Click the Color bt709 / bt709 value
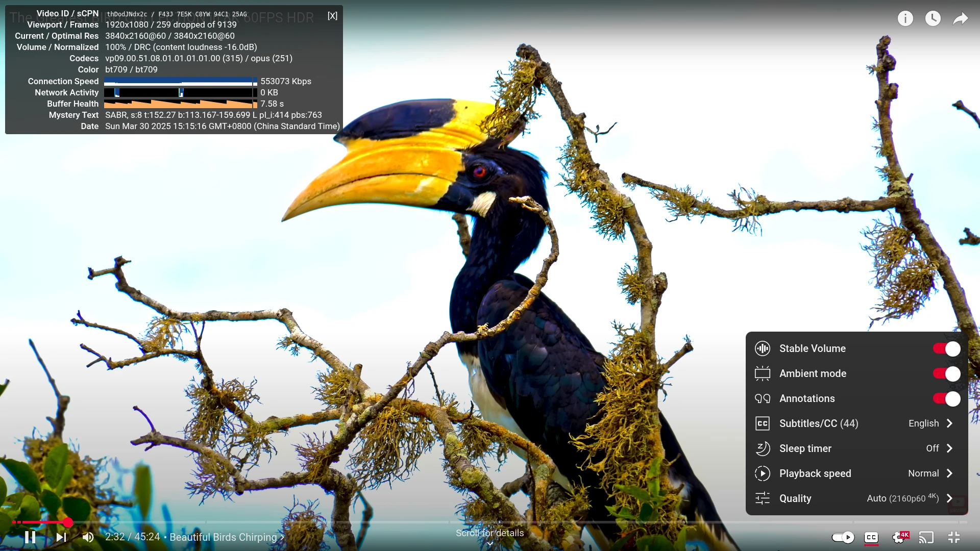The height and width of the screenshot is (551, 980). (x=131, y=69)
